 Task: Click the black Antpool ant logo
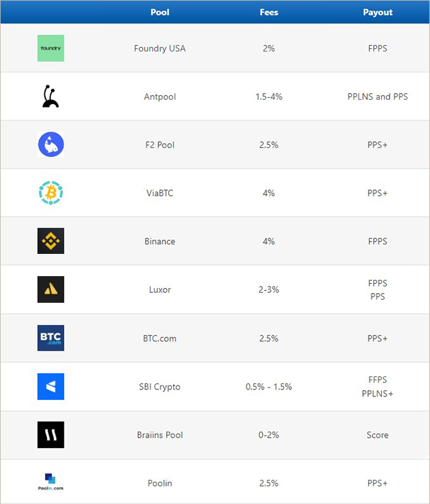coord(51,96)
